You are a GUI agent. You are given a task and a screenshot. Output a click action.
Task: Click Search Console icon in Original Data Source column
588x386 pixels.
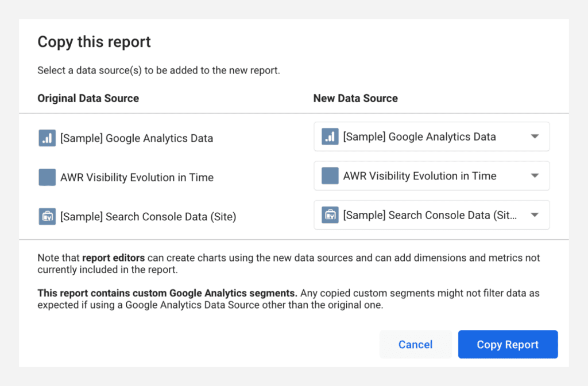coord(47,217)
